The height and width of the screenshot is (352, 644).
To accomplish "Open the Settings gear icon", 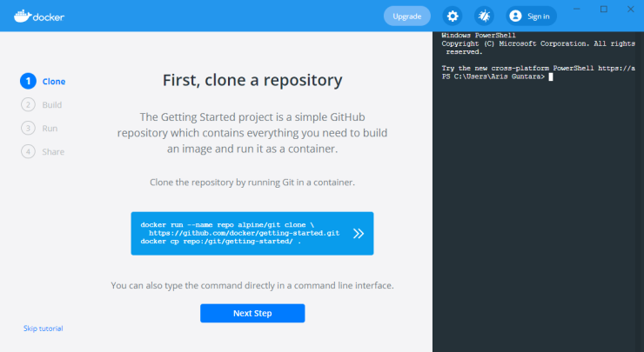I will pyautogui.click(x=453, y=17).
